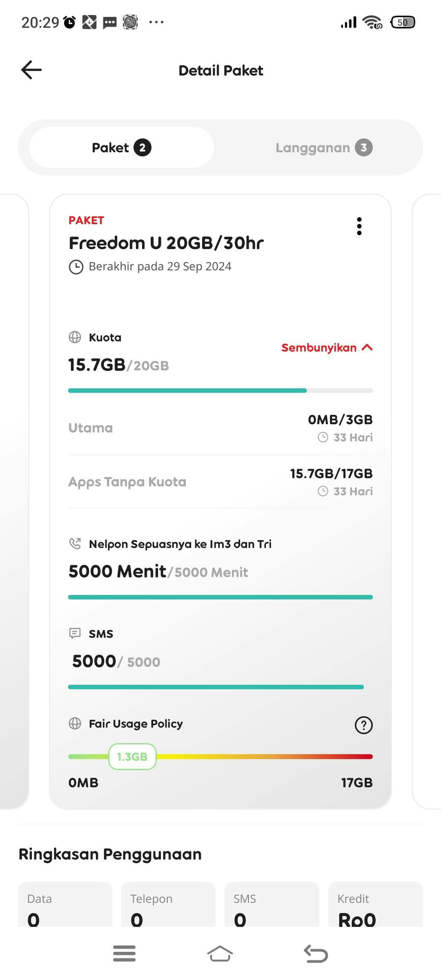
Task: Open the three-dot package options menu
Action: (x=359, y=226)
